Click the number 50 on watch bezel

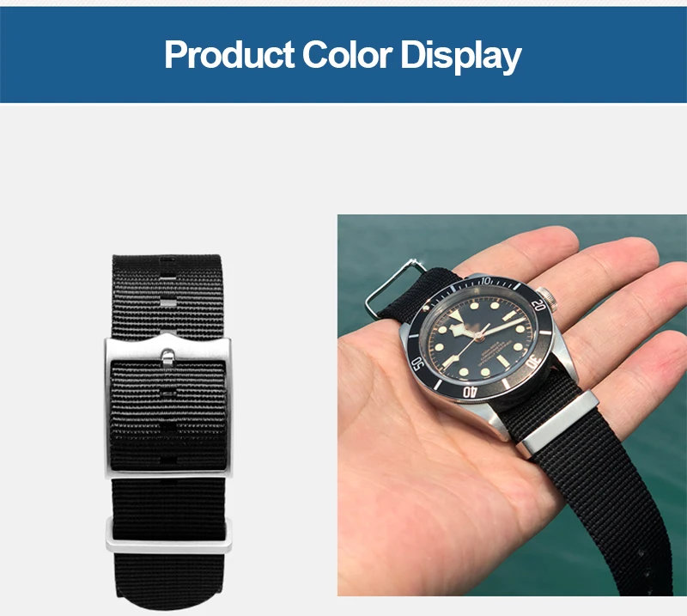click(418, 364)
